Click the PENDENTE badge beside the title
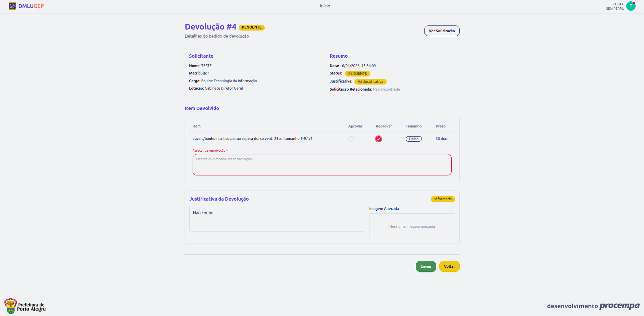This screenshot has height=316, width=644. [x=251, y=28]
